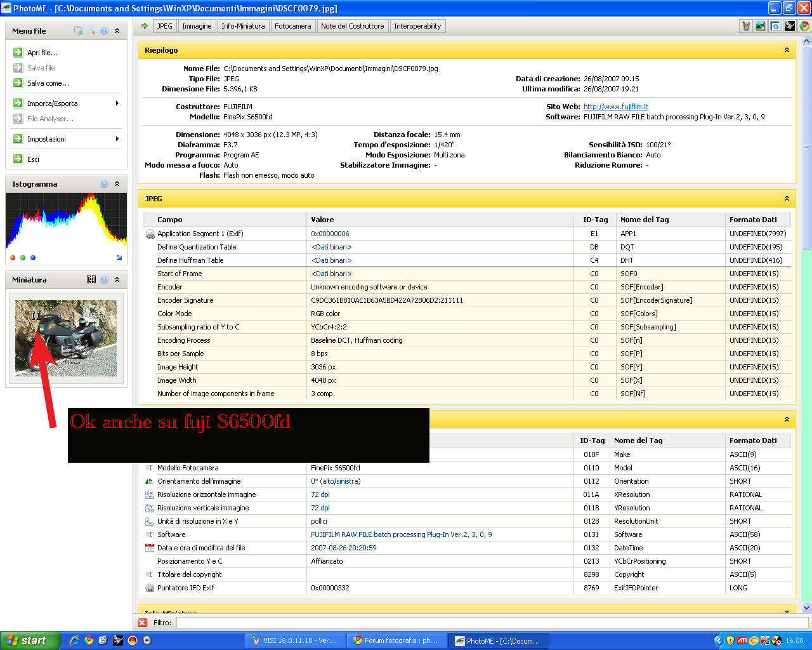Collapse the JPEG section

click(787, 199)
